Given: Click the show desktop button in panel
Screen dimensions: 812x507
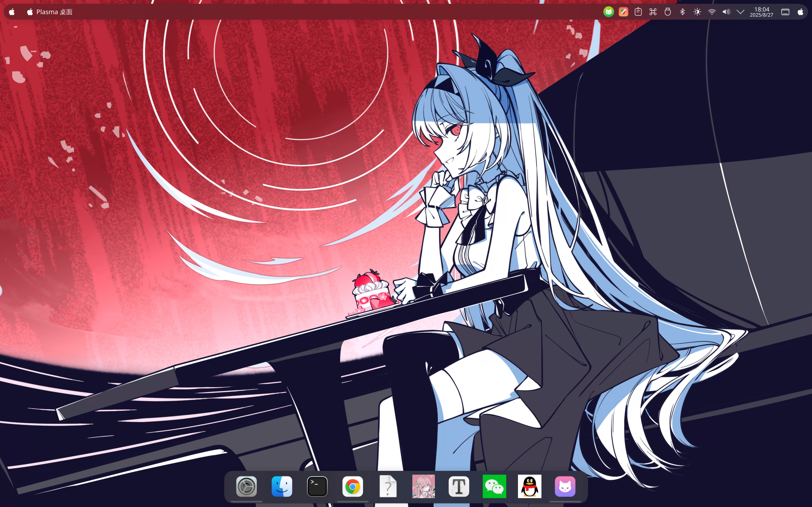Looking at the screenshot, I should click(x=785, y=12).
